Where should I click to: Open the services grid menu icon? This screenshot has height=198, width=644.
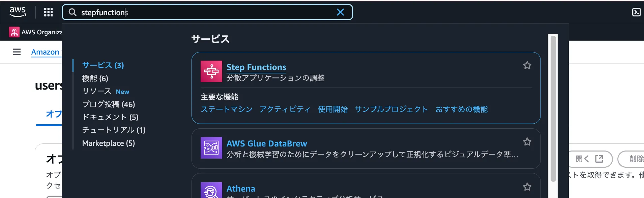[49, 12]
